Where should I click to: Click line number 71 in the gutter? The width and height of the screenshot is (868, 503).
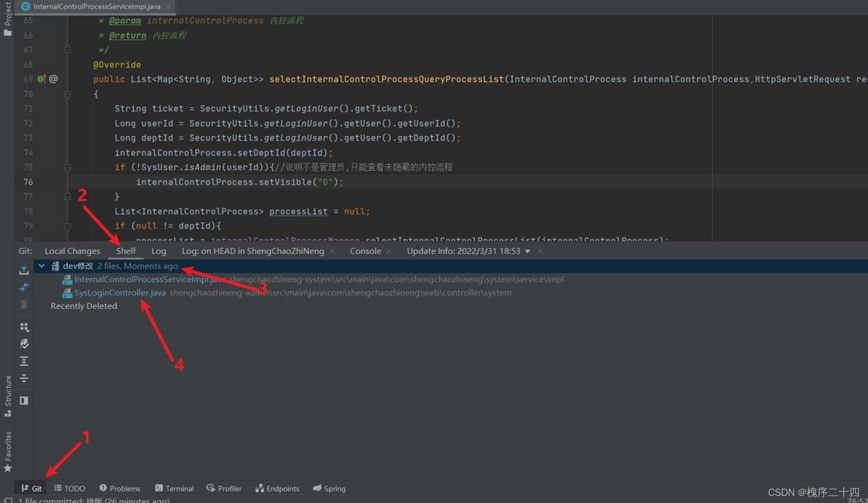27,109
